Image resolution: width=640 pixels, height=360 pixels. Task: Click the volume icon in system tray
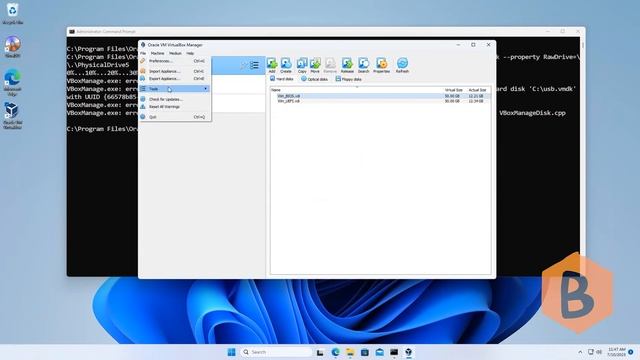599,352
